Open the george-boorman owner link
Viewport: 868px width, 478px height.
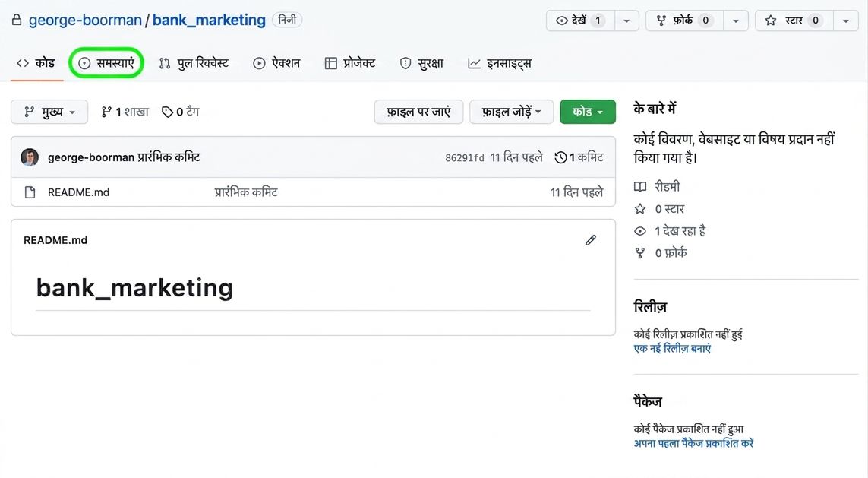(85, 20)
